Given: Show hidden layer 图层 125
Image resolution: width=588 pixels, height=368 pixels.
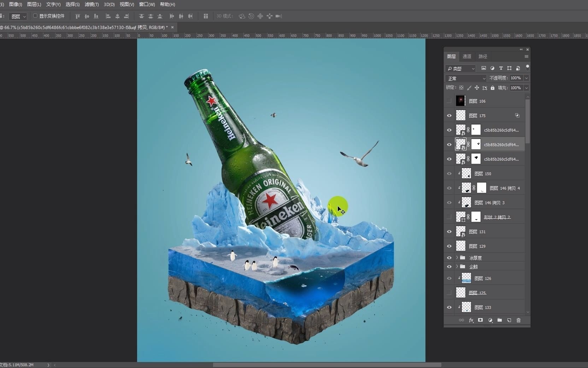Looking at the screenshot, I should [x=449, y=293].
